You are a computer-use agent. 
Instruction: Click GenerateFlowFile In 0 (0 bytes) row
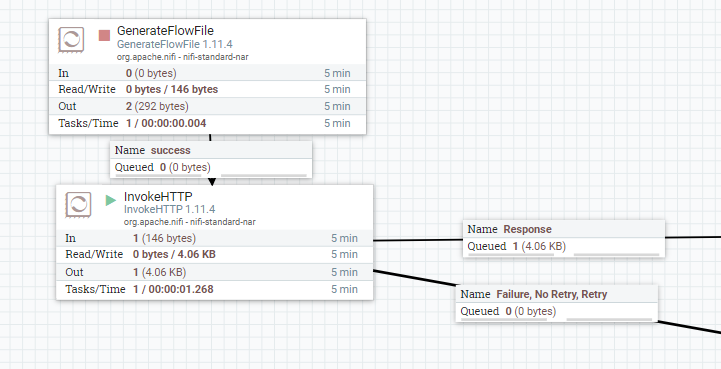point(207,73)
